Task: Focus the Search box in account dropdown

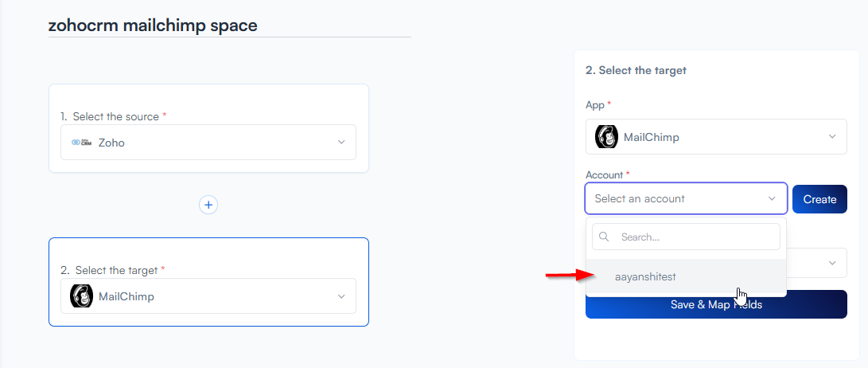Action: pos(696,237)
